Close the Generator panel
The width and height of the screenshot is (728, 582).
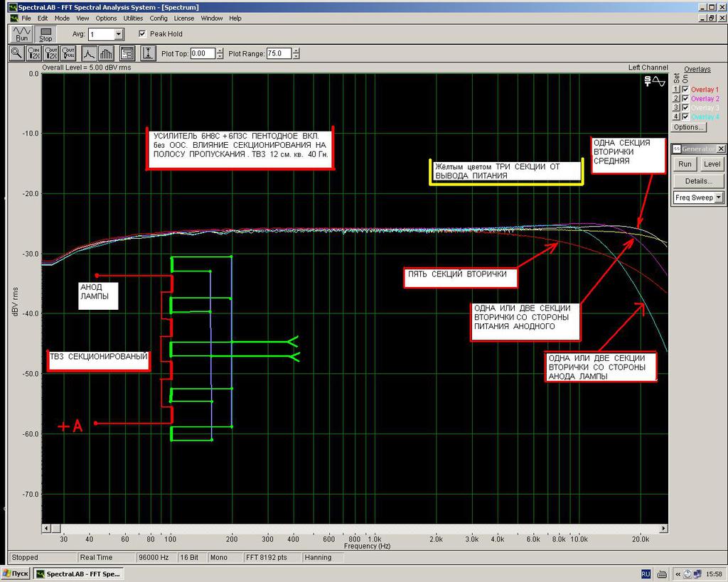point(721,149)
